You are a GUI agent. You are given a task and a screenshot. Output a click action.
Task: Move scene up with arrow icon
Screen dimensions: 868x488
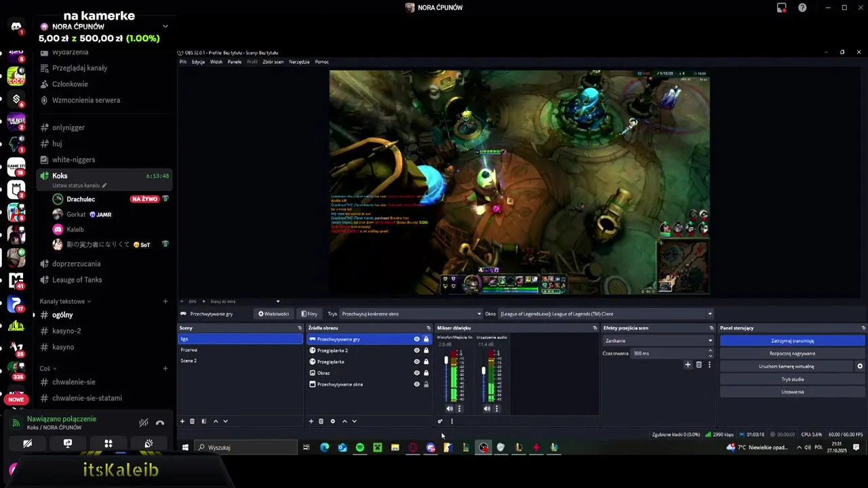pyautogui.click(x=216, y=421)
